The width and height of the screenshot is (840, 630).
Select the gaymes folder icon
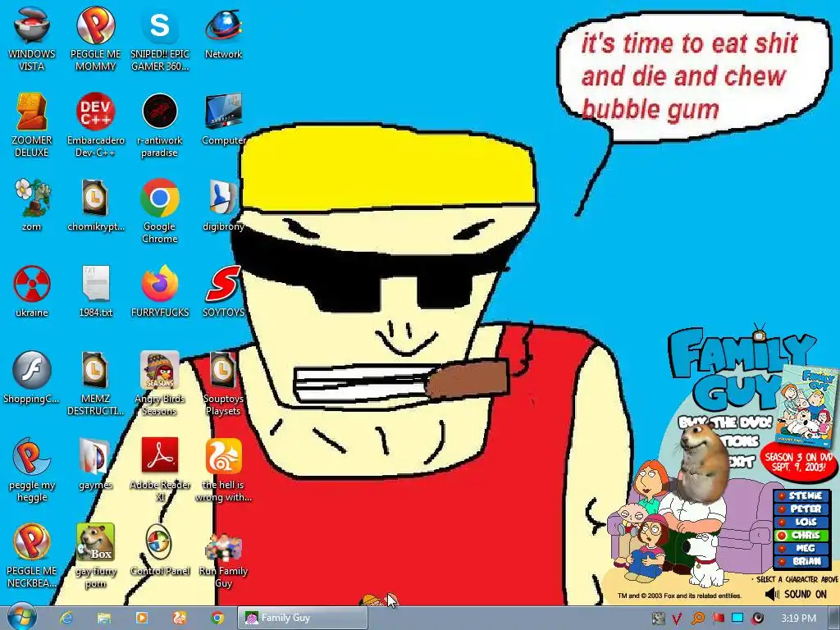point(95,464)
